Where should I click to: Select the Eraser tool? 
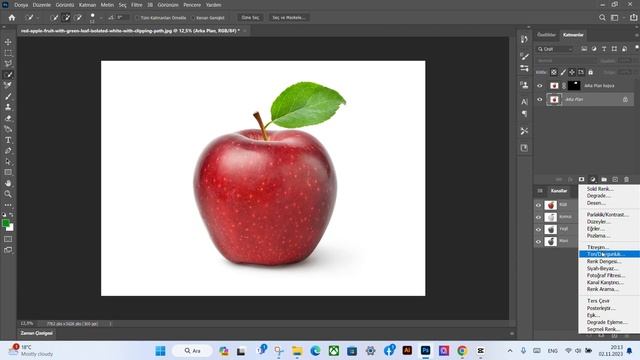[x=8, y=118]
